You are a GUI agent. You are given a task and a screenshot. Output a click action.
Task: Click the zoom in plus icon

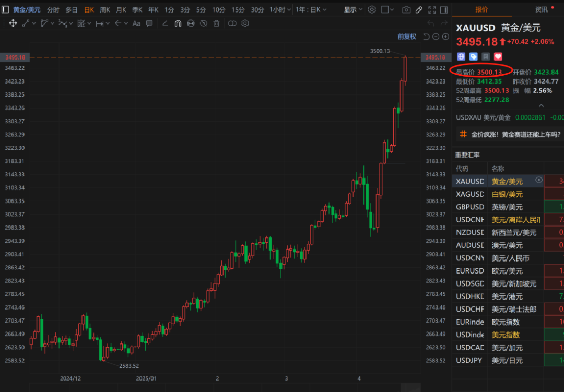coord(445,37)
